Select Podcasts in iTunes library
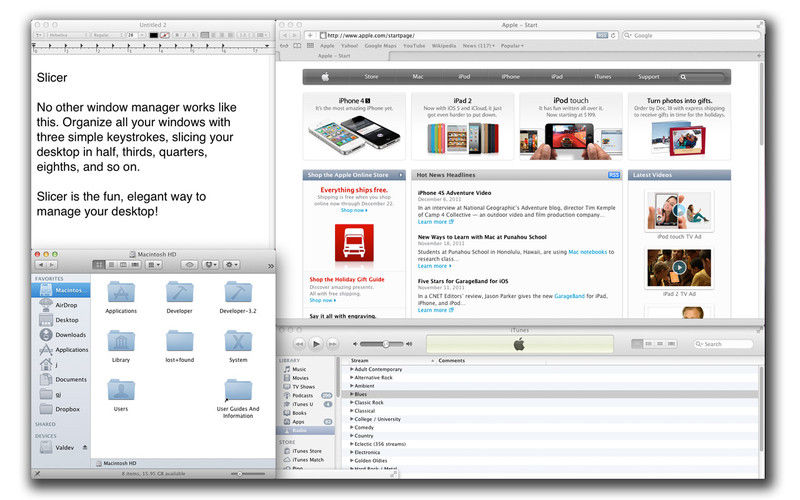 (303, 395)
